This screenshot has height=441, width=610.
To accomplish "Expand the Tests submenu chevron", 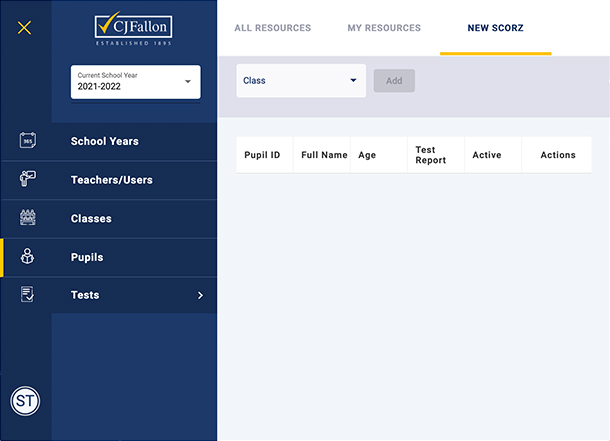I will pos(200,295).
